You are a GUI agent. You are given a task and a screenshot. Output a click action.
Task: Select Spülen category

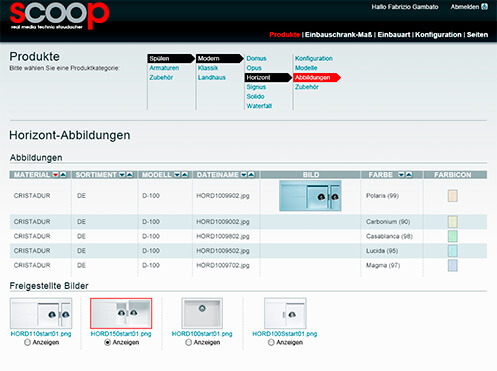point(171,58)
